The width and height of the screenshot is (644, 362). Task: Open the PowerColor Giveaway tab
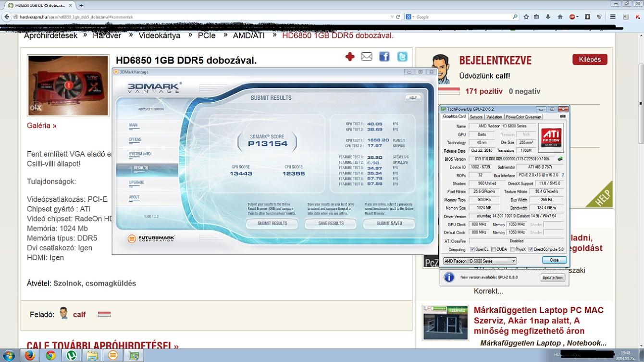[x=523, y=117]
